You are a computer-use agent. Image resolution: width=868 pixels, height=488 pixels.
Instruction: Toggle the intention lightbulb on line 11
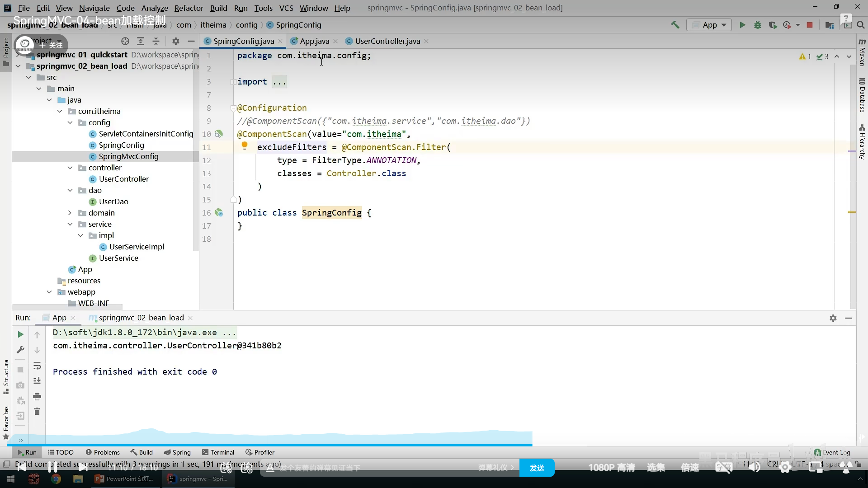(x=245, y=145)
